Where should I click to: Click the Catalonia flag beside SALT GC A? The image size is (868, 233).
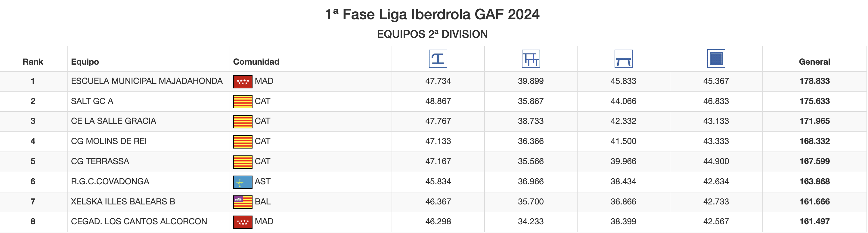pos(243,101)
